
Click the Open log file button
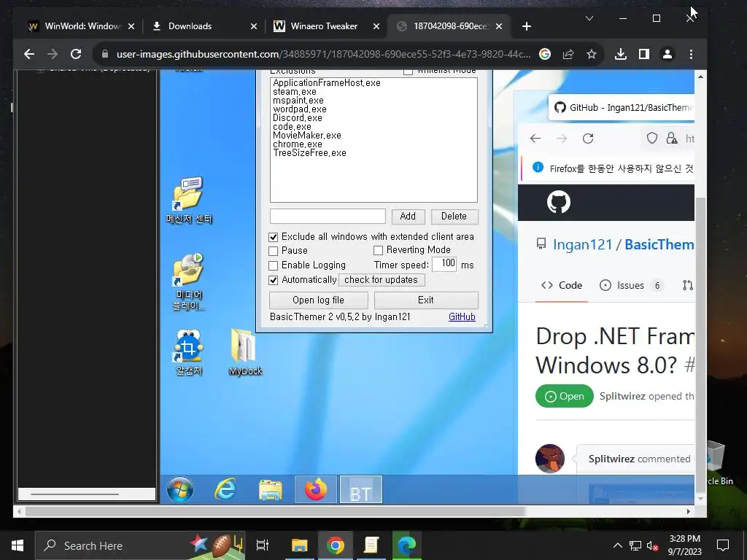(x=318, y=300)
